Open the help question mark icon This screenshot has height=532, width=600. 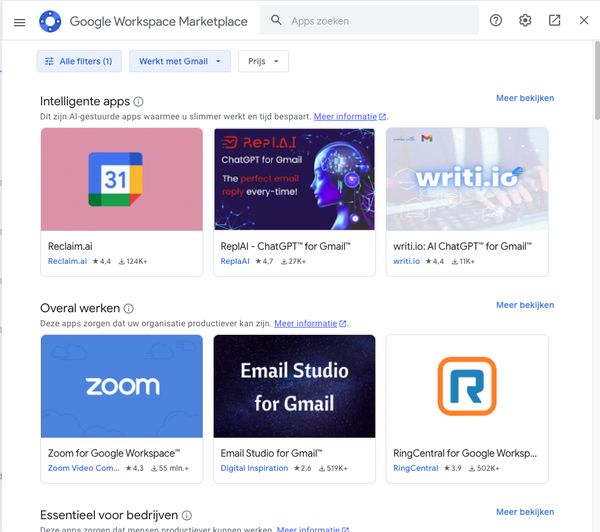click(x=496, y=20)
